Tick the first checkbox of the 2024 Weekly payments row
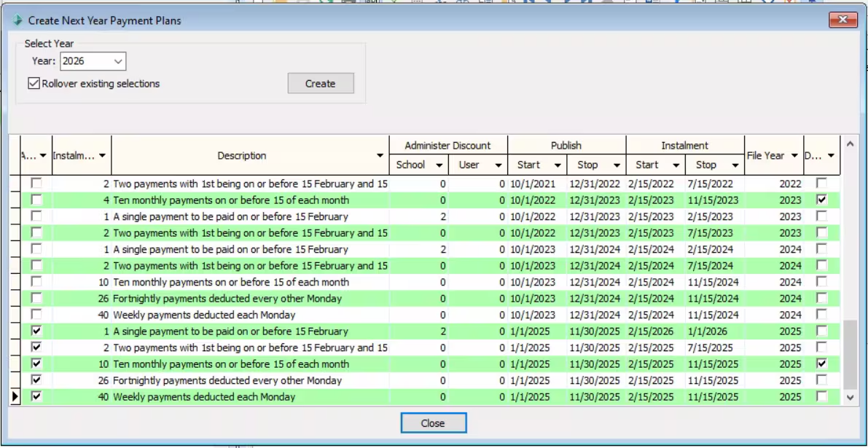Image resolution: width=868 pixels, height=448 pixels. coord(36,314)
